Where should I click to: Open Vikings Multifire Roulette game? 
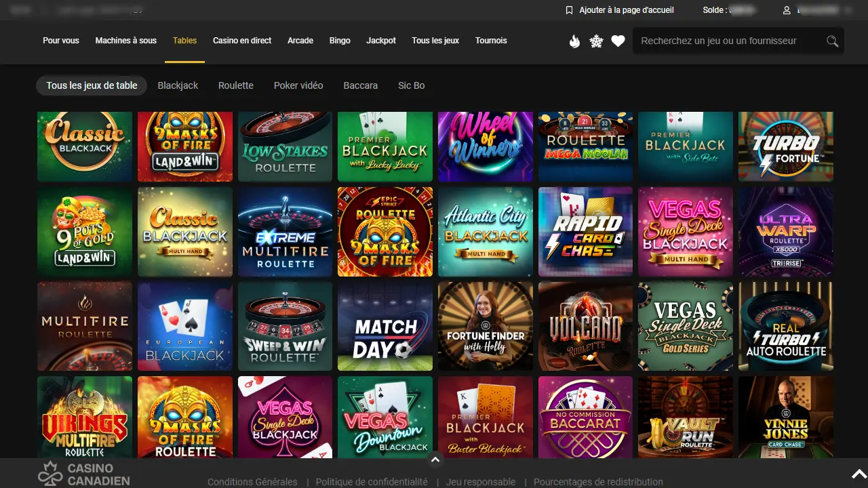coord(85,417)
